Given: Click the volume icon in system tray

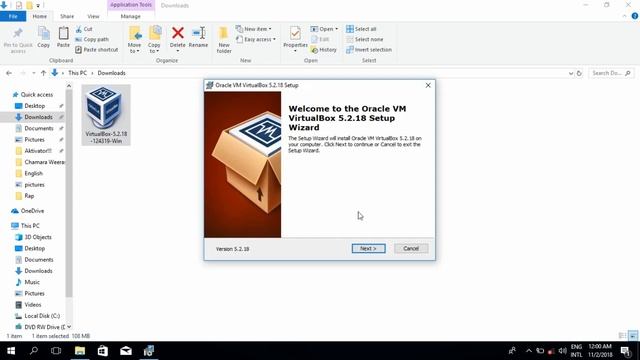Looking at the screenshot, I should pos(562,351).
